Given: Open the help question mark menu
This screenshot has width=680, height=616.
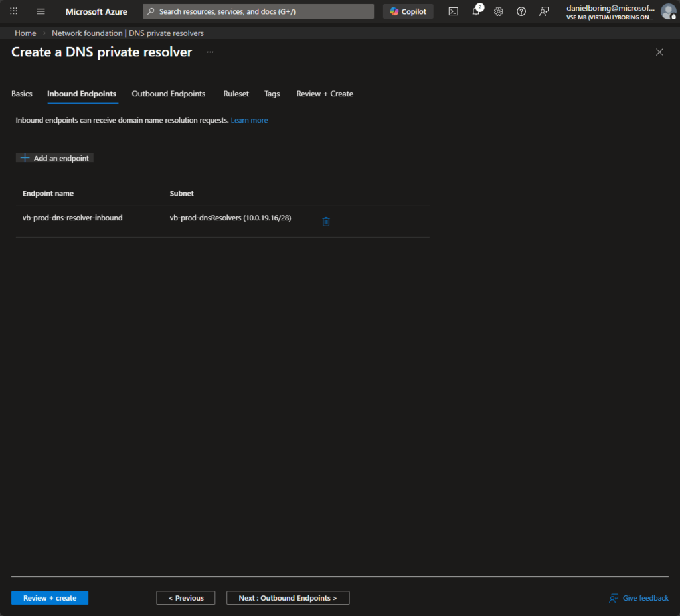Looking at the screenshot, I should tap(521, 12).
